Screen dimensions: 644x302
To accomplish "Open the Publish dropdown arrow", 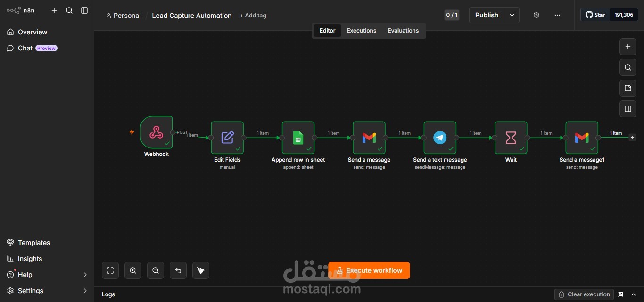I will [512, 15].
